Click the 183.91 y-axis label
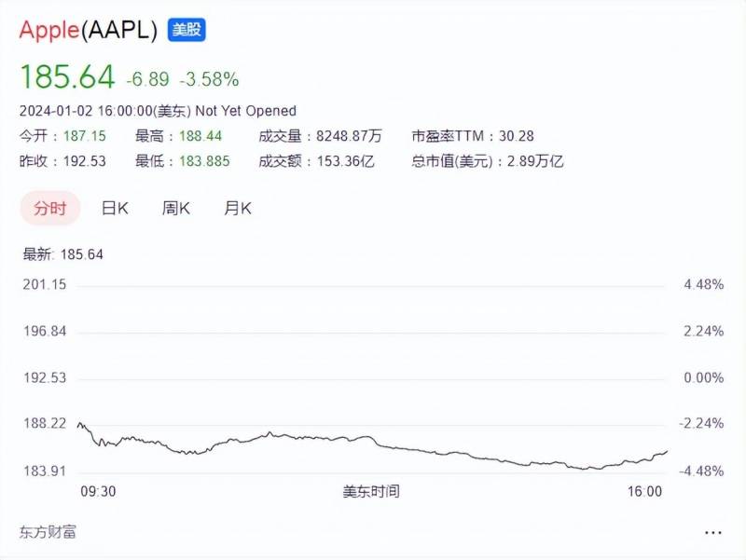The width and height of the screenshot is (746, 560). click(x=45, y=471)
